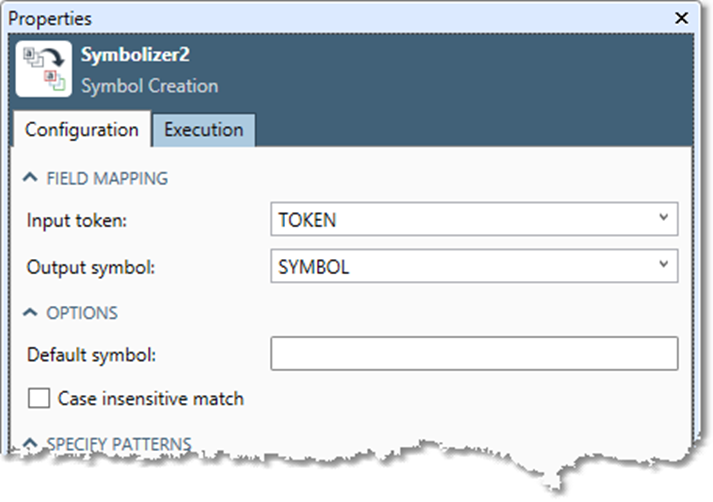
Task: Switch to the Configuration tab
Action: (82, 130)
